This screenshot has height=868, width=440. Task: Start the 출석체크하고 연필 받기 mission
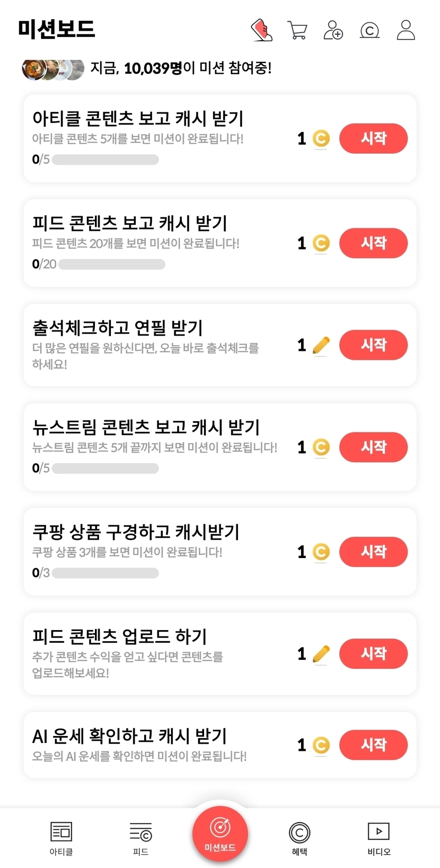[x=373, y=346]
